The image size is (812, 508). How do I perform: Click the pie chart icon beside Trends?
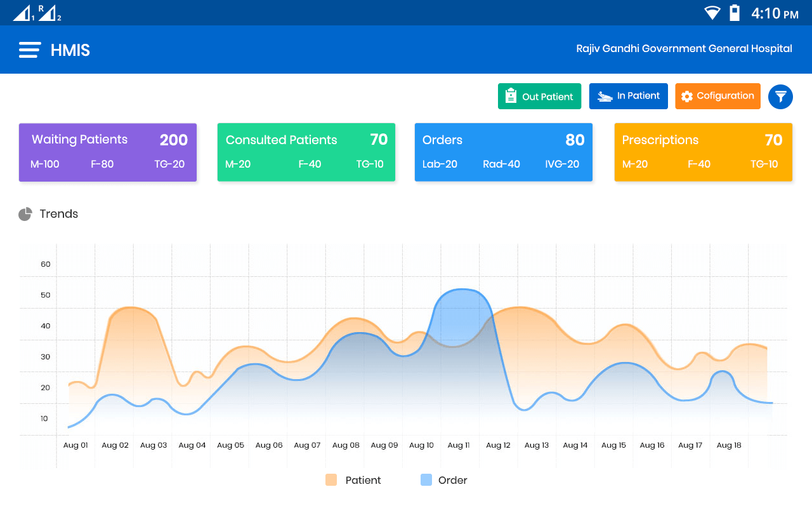pos(25,214)
